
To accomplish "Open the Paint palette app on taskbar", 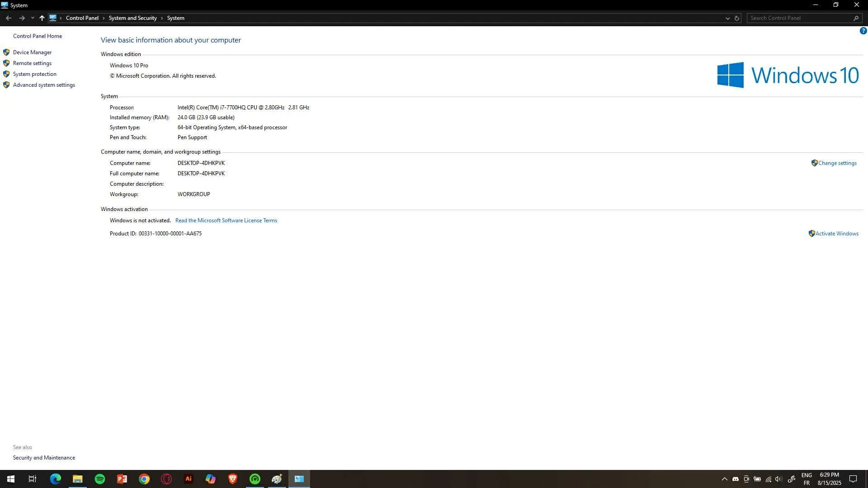I will 277,479.
